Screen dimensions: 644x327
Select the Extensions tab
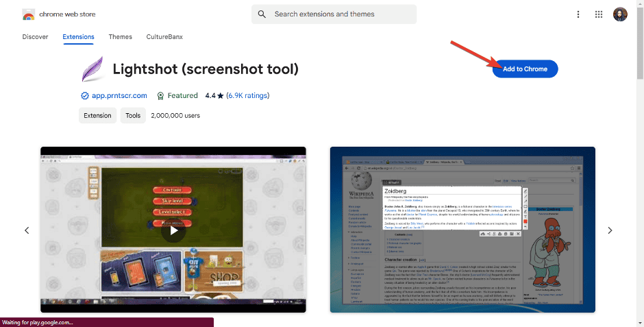78,36
